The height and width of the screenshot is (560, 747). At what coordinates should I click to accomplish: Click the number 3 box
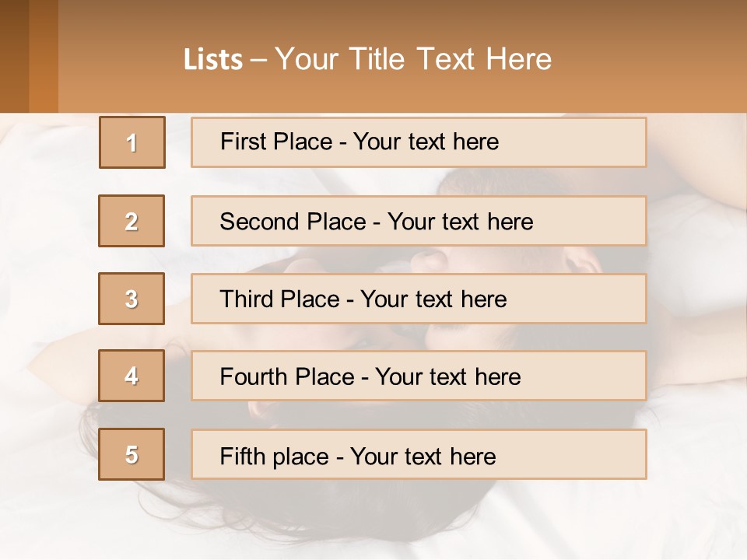click(x=132, y=299)
